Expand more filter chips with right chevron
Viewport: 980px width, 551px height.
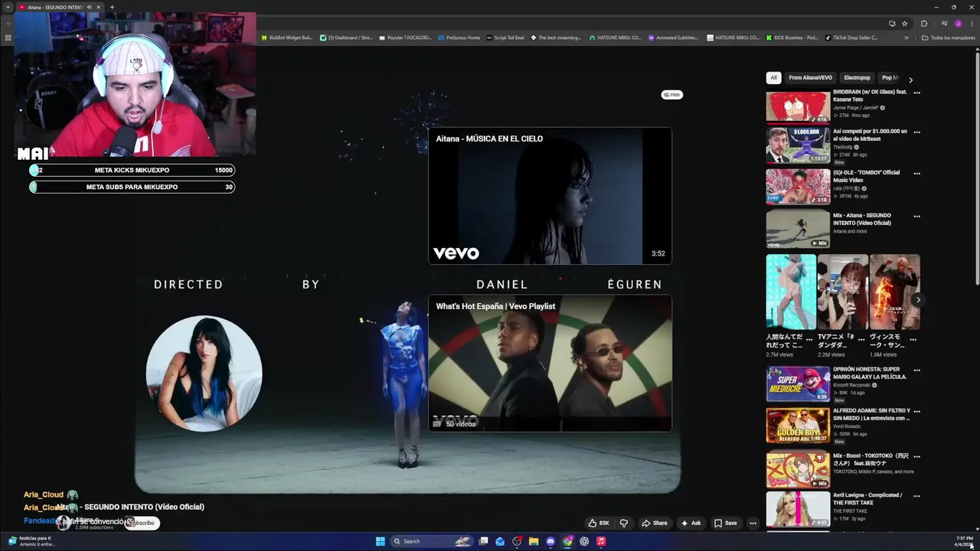[910, 80]
